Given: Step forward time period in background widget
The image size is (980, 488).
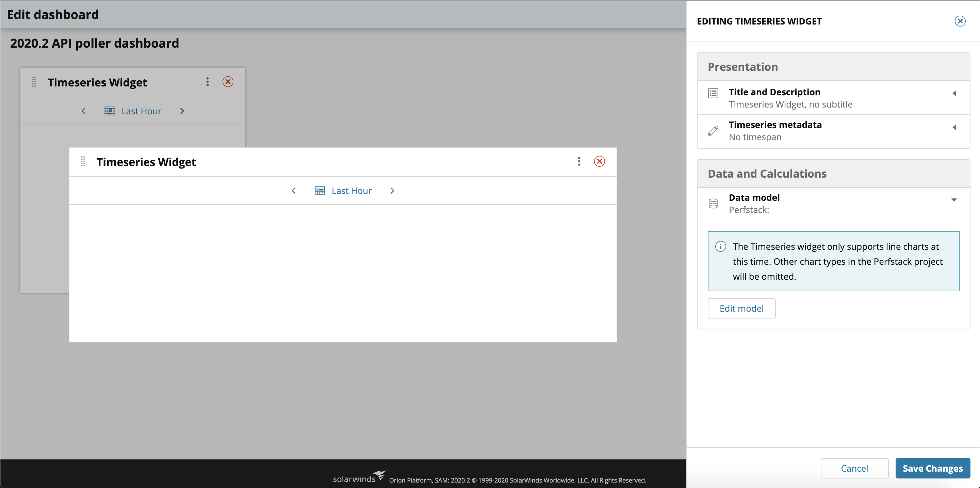Looking at the screenshot, I should pyautogui.click(x=182, y=111).
